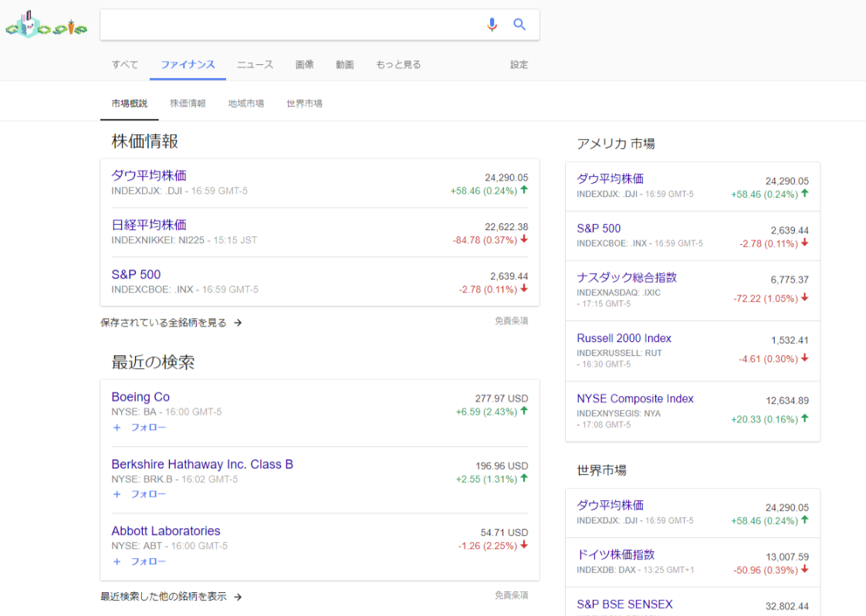Open the 動画 tab
The height and width of the screenshot is (616, 866).
point(345,65)
